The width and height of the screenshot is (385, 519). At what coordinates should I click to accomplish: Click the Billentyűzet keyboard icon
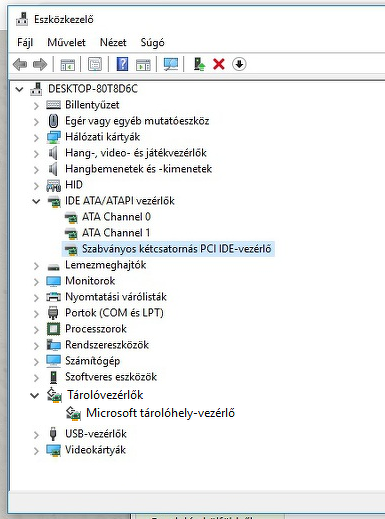click(x=53, y=105)
